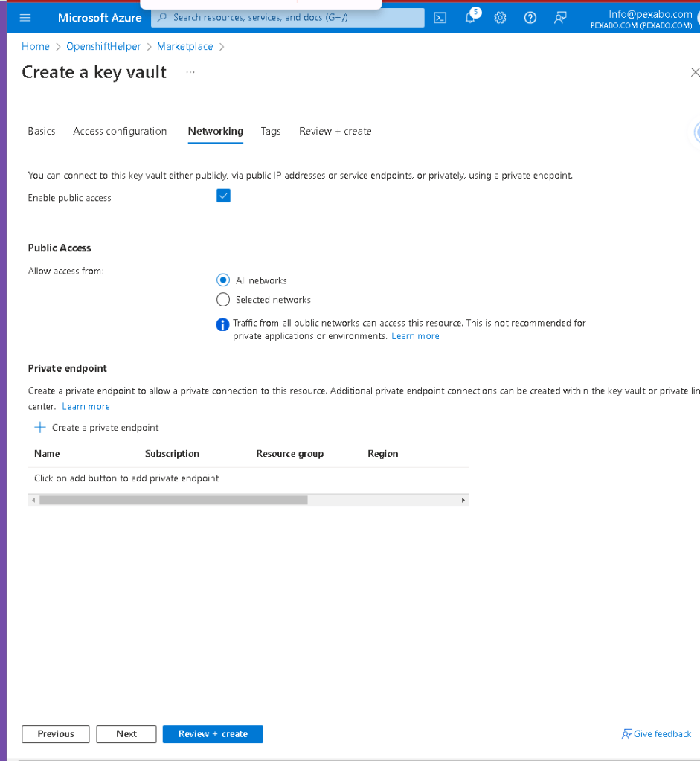Click the Give feedback link
This screenshot has width=700, height=761.
tap(662, 733)
